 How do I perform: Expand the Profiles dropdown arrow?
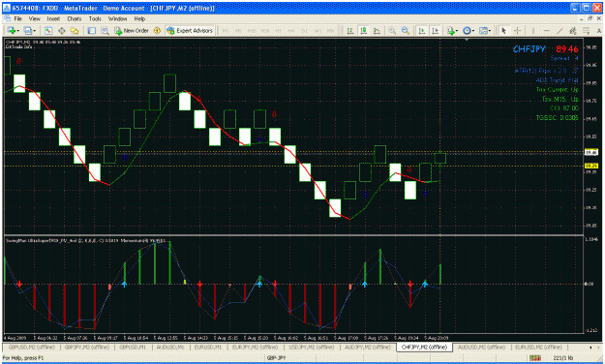coord(35,31)
